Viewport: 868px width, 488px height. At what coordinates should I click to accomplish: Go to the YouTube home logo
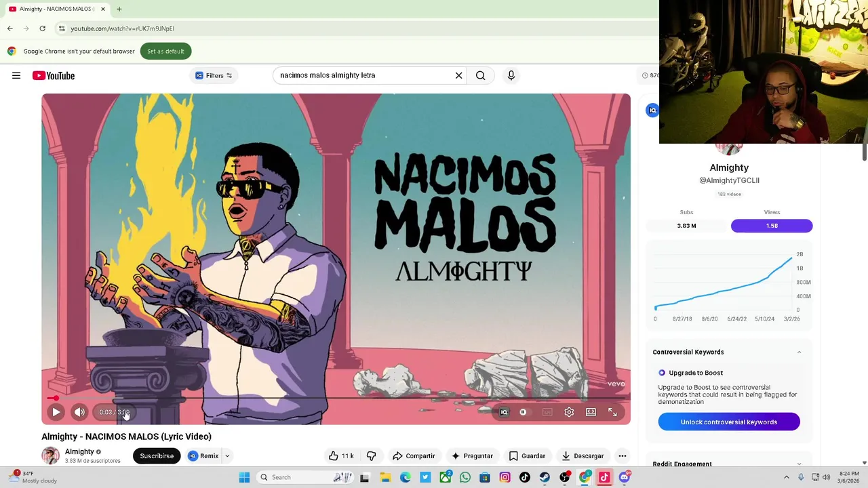(x=54, y=75)
